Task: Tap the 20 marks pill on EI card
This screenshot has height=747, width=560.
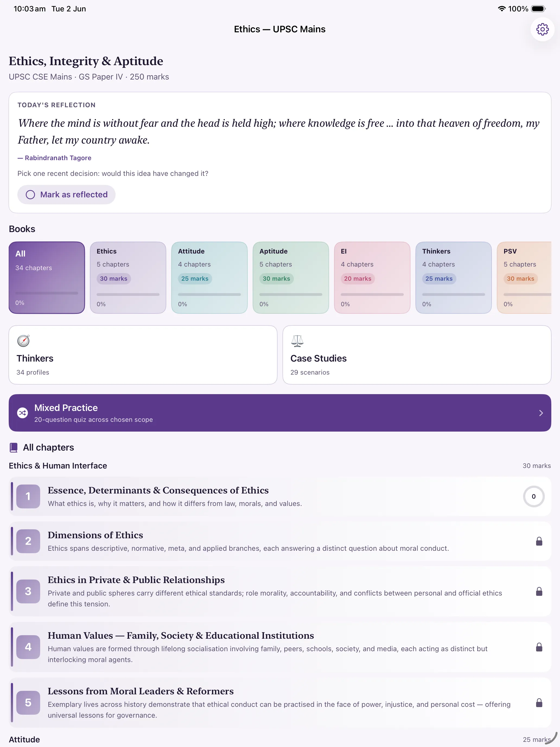Action: 358,278
